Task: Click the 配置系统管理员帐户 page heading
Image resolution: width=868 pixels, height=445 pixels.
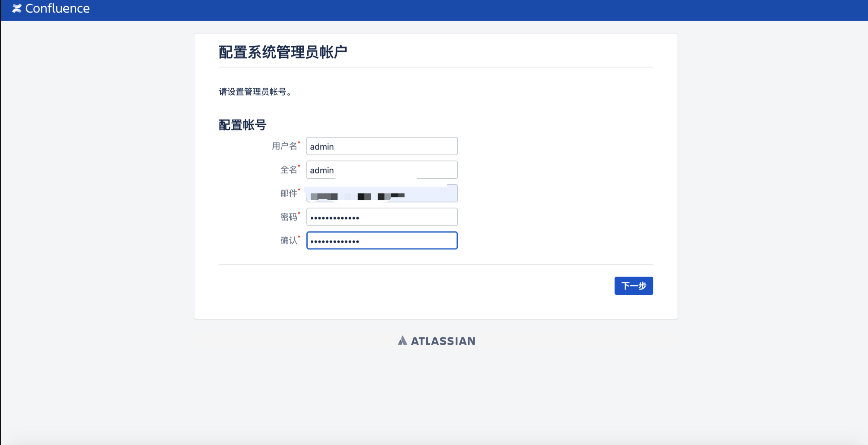Action: (283, 51)
